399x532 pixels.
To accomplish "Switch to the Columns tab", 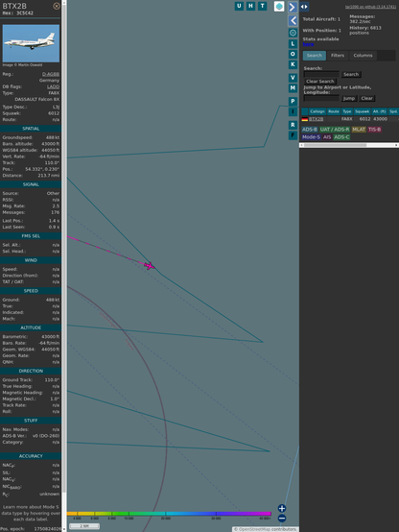I will coord(363,56).
